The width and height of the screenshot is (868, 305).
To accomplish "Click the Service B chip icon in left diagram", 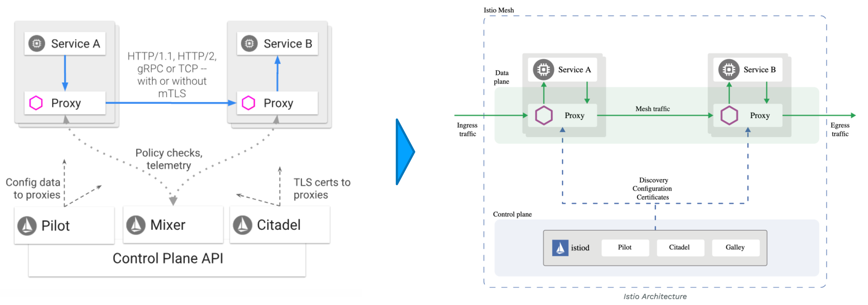I will 249,43.
